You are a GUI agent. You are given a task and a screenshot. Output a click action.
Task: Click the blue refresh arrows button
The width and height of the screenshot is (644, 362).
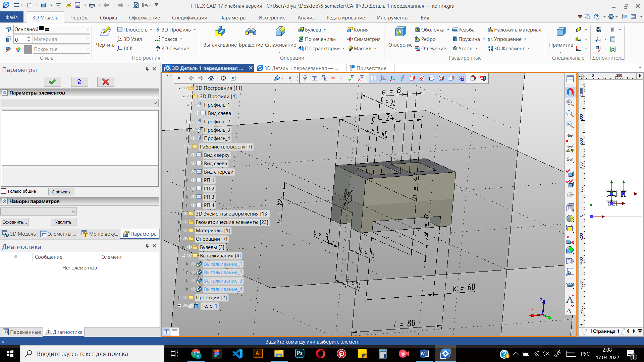tap(79, 82)
